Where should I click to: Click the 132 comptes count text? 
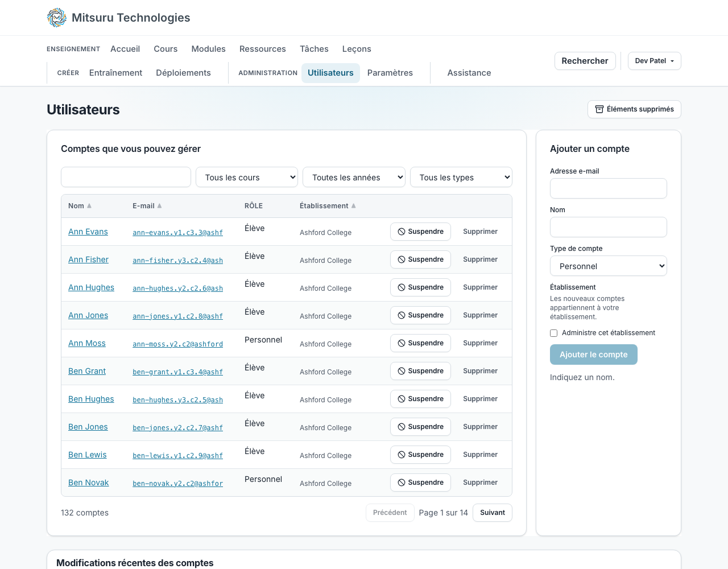(85, 513)
